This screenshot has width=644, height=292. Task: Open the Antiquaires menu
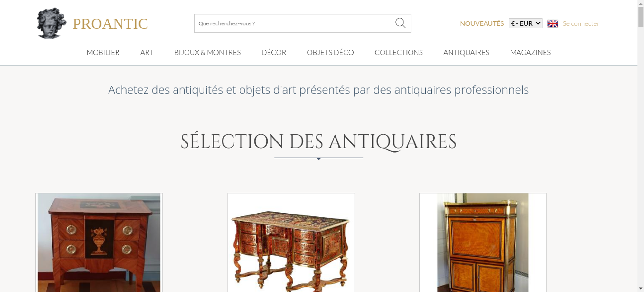(466, 52)
